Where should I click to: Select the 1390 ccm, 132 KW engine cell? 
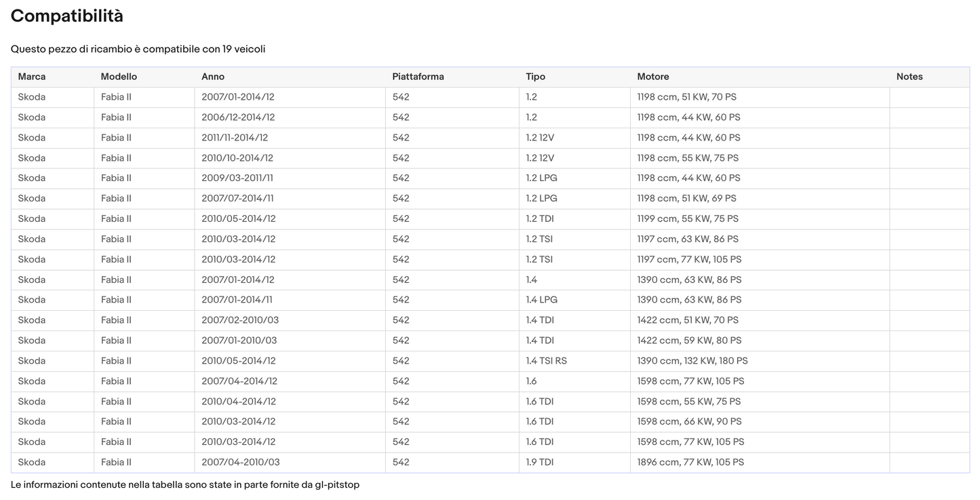(692, 361)
